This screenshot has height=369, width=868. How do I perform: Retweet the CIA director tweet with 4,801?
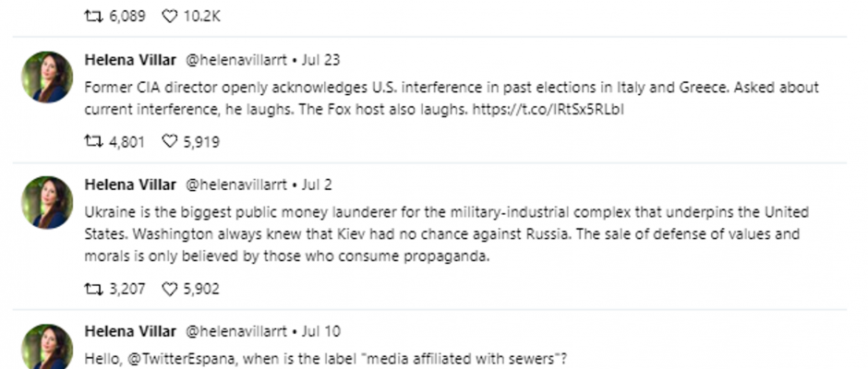click(x=93, y=142)
